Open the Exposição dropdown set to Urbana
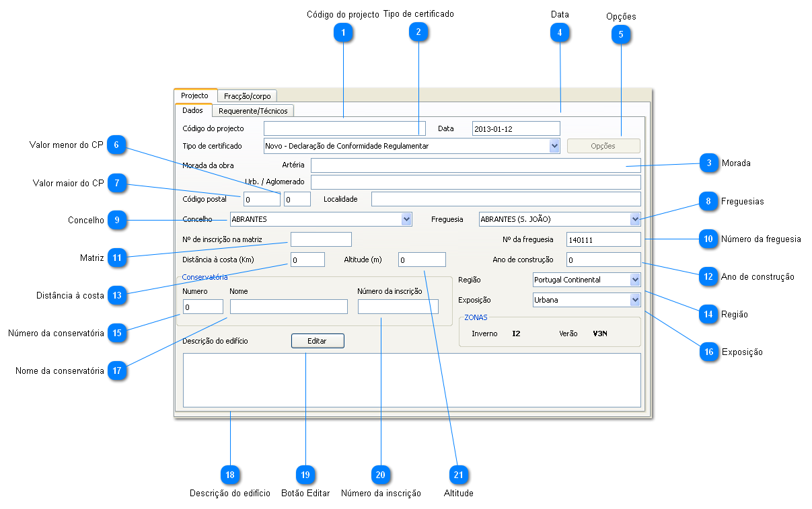The height and width of the screenshot is (509, 812). [x=635, y=300]
